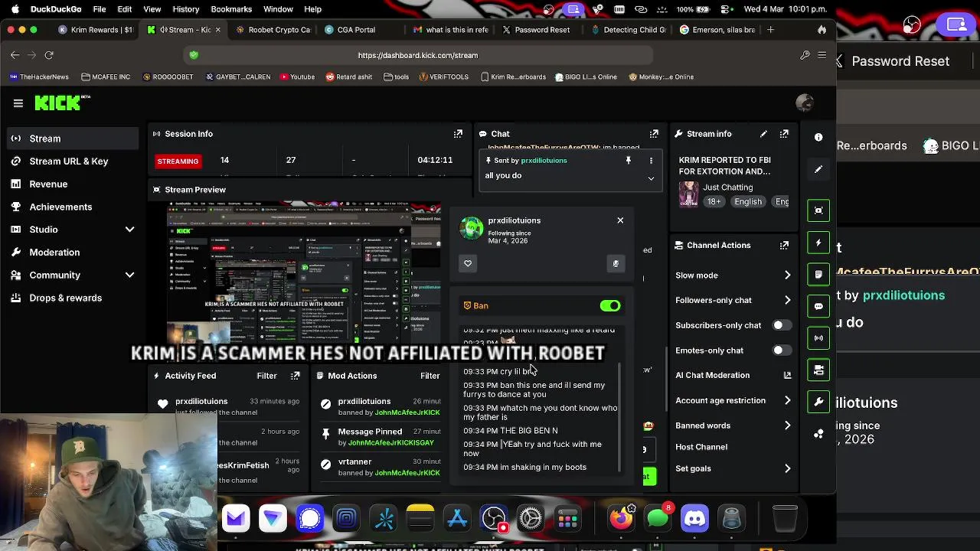Unpin the pinned chat message
The width and height of the screenshot is (980, 551).
(x=629, y=160)
